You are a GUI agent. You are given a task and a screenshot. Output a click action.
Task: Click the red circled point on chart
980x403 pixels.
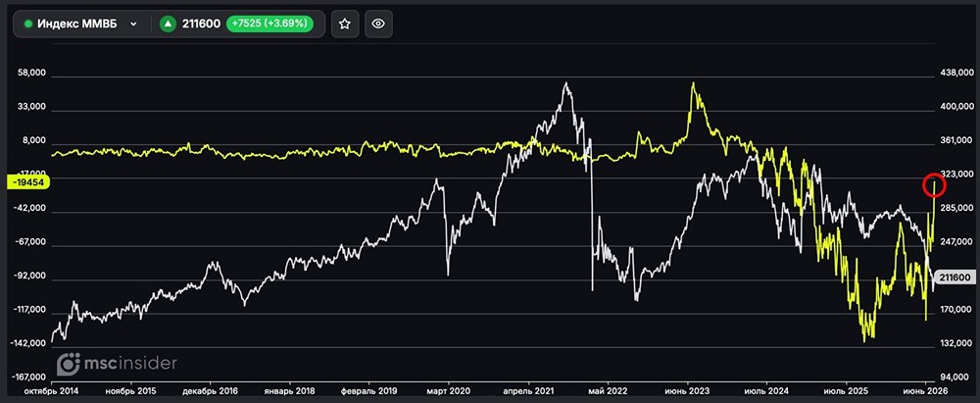click(x=935, y=185)
